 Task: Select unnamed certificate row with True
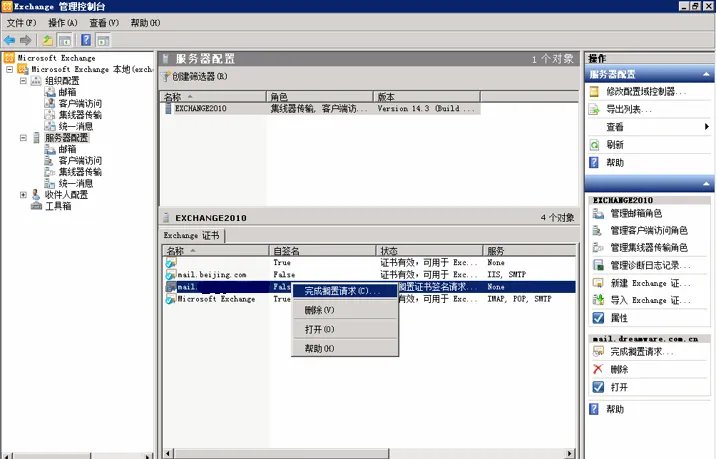(x=369, y=263)
